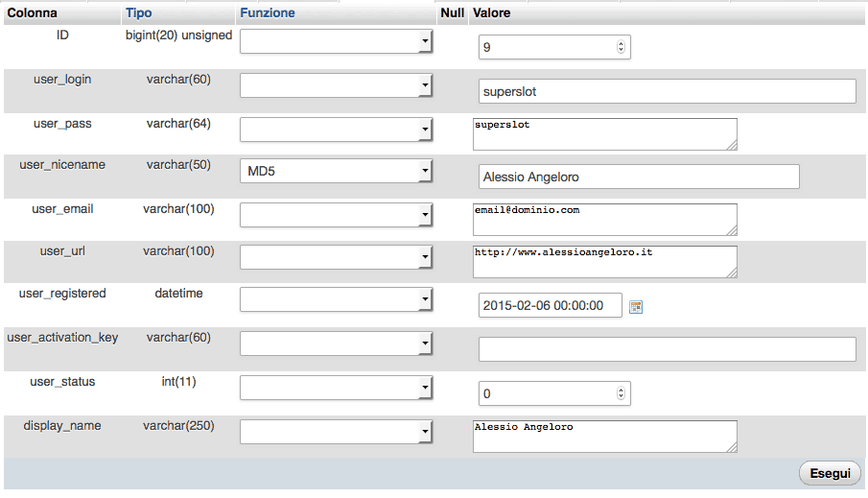This screenshot has width=868, height=498.
Task: Focus the empty user_activation_key field
Action: point(667,349)
